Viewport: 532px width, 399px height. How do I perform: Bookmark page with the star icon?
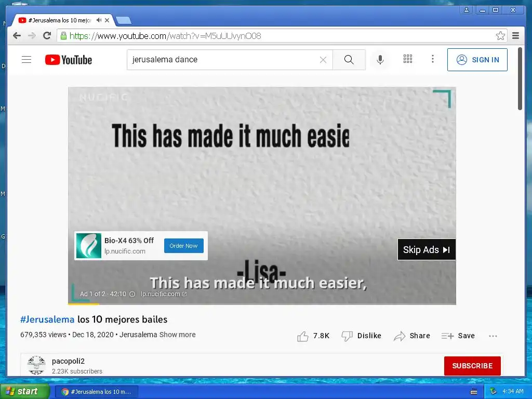tap(500, 36)
